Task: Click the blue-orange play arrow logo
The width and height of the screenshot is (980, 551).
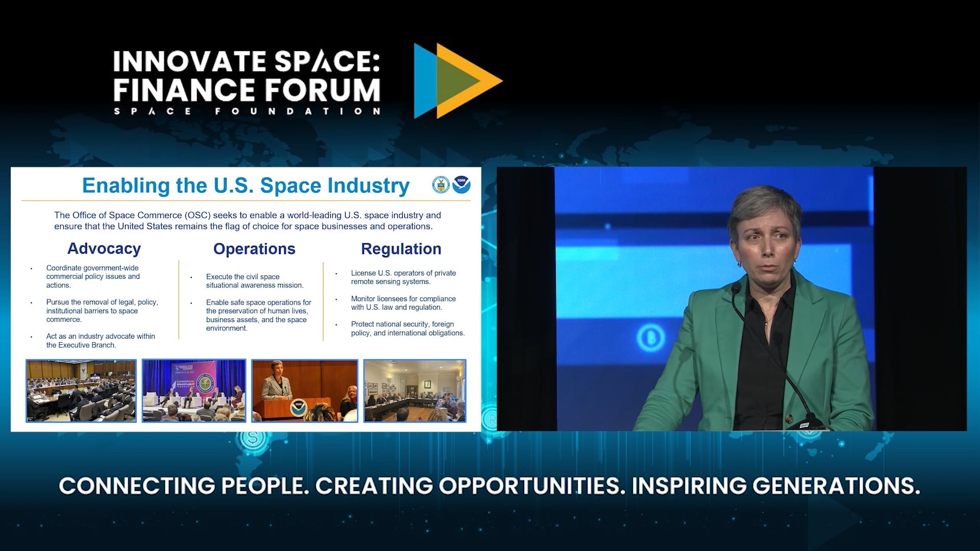Action: coord(458,81)
